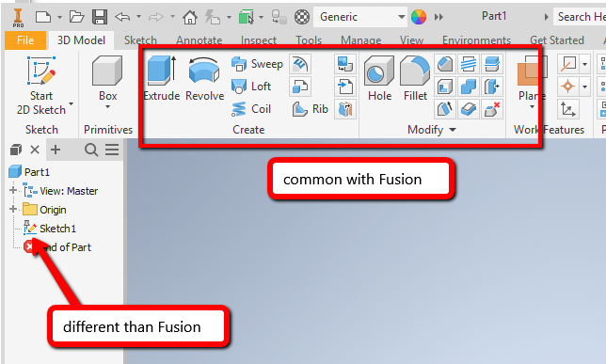This screenshot has height=364, width=606.
Task: Switch to the Sketch ribbon tab
Action: click(x=140, y=40)
